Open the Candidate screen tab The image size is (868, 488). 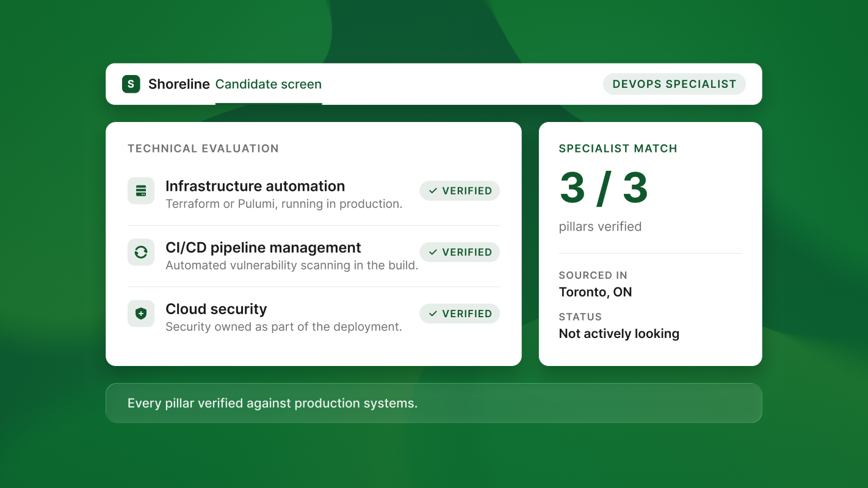coord(269,84)
